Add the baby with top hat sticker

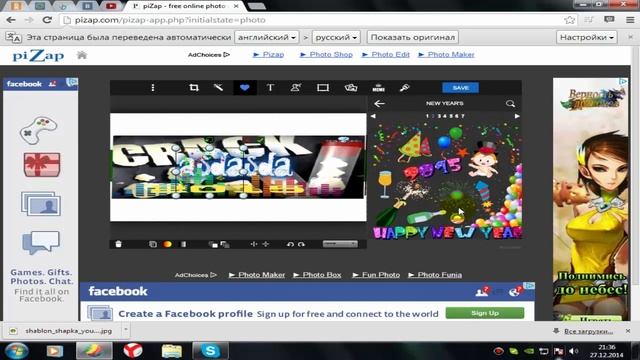[x=483, y=160]
